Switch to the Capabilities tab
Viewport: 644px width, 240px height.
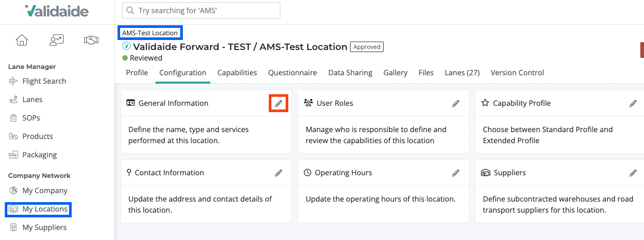pyautogui.click(x=237, y=73)
